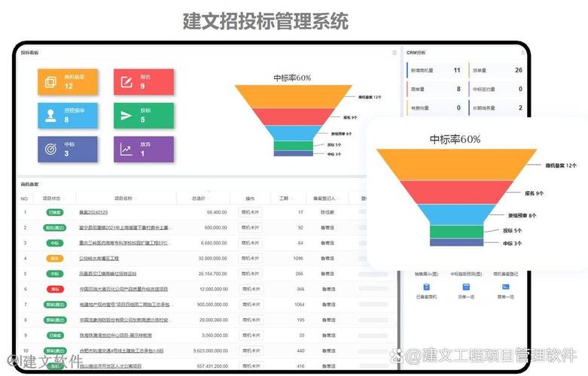Click the orange segment of the small funnel chart
This screenshot has height=376, width=588.
(x=294, y=96)
